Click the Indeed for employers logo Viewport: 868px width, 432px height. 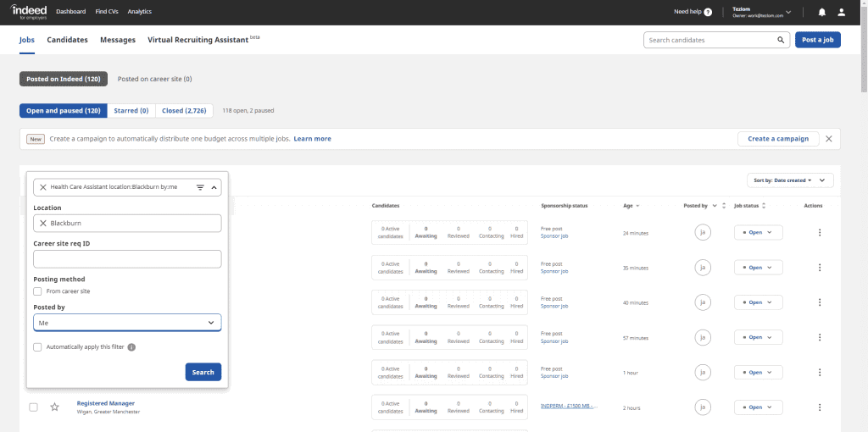pyautogui.click(x=28, y=12)
